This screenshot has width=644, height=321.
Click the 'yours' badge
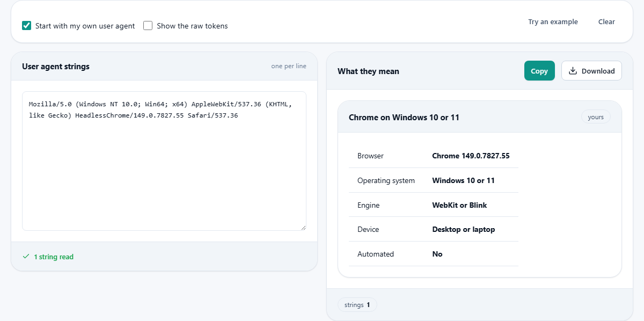point(596,117)
